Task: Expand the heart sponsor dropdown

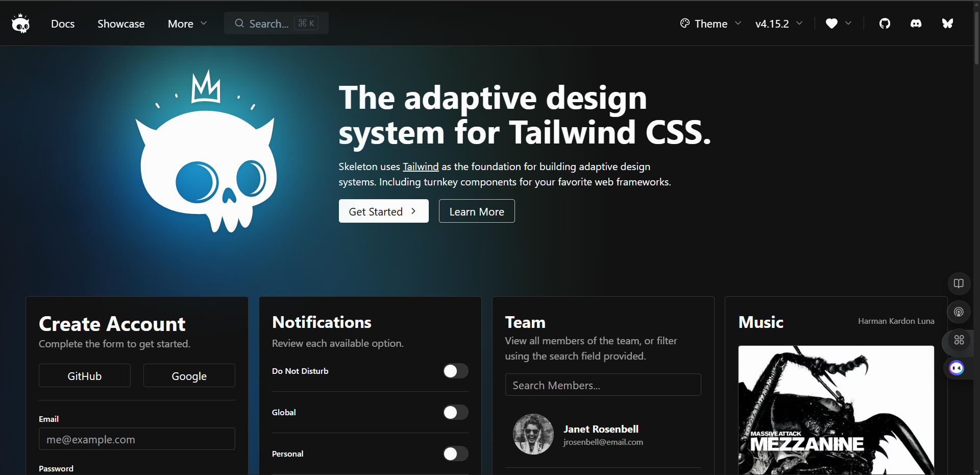Action: [x=839, y=23]
